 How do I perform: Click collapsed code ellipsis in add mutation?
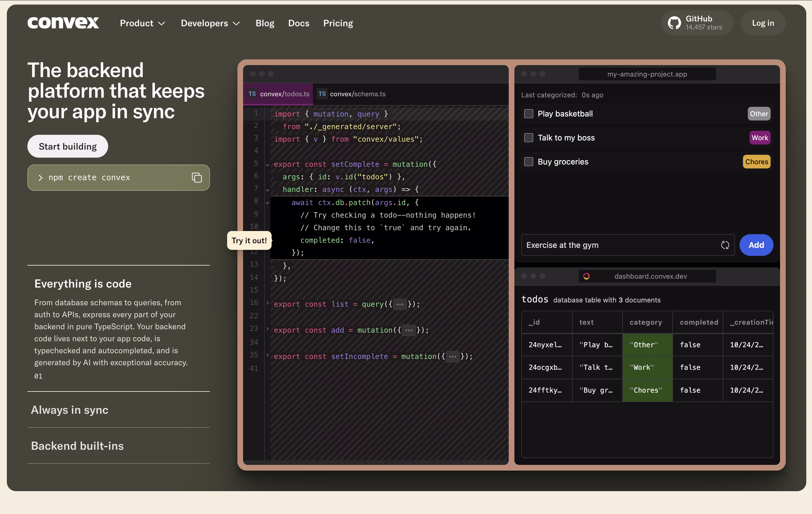[409, 330]
